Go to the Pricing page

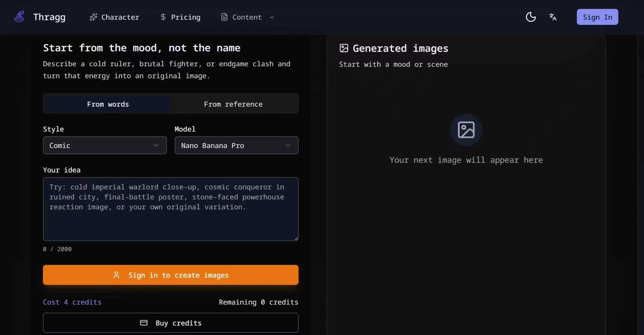click(180, 17)
